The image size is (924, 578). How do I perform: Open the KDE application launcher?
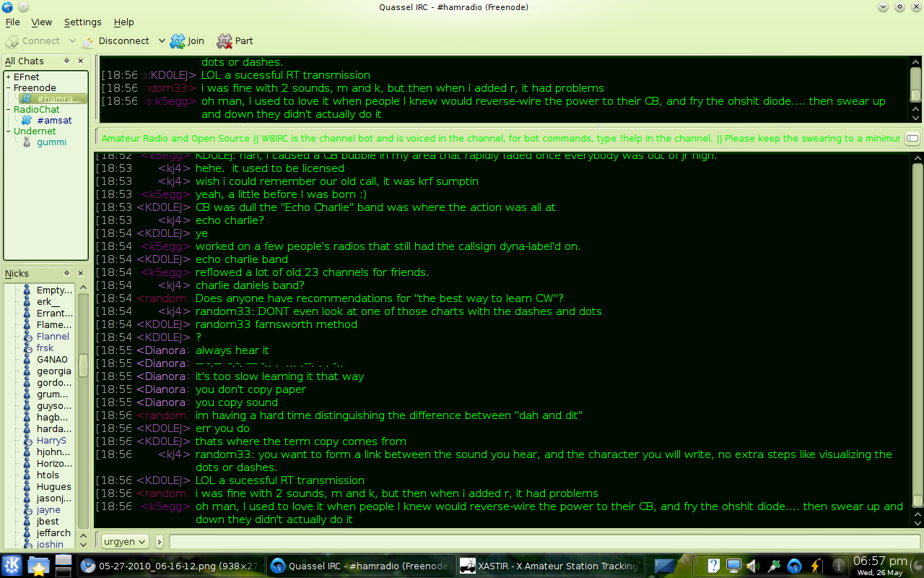tap(12, 566)
